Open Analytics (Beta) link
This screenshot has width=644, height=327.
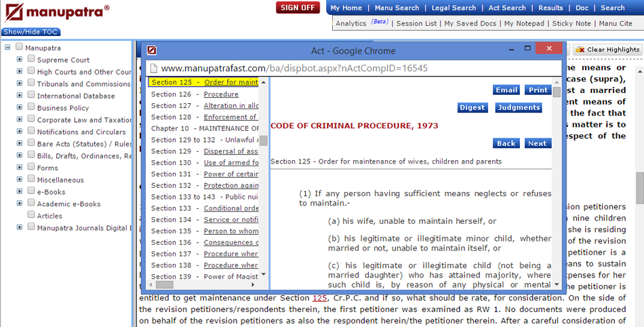pos(362,23)
